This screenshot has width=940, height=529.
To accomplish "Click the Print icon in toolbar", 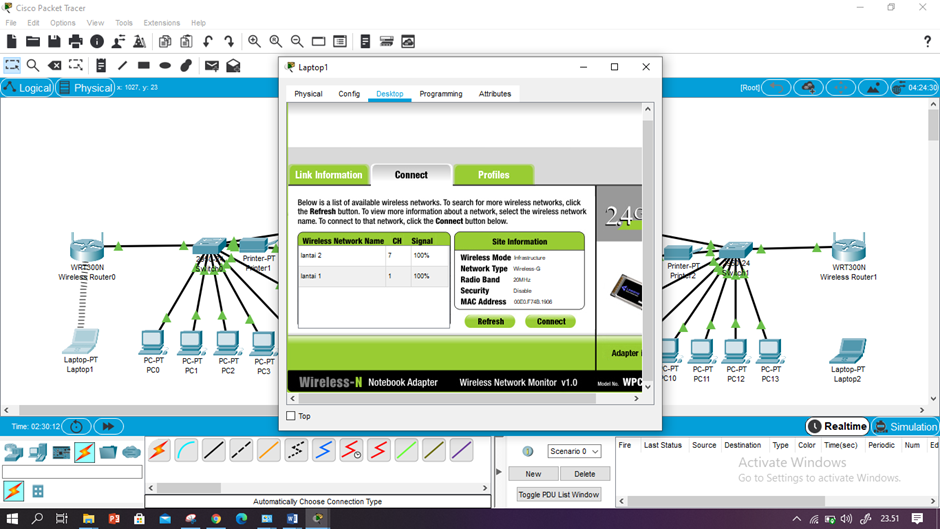I will tap(76, 41).
